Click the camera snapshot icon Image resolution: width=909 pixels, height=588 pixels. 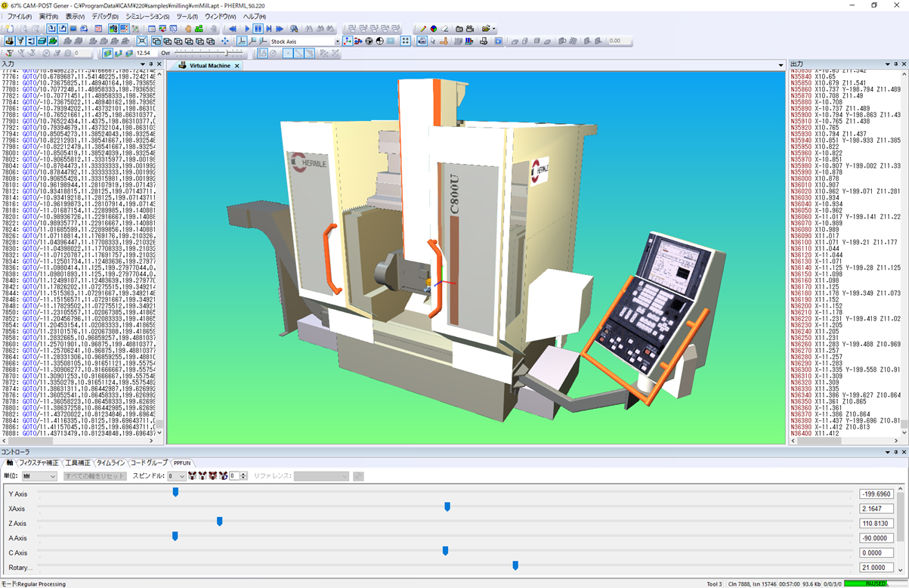(459, 29)
